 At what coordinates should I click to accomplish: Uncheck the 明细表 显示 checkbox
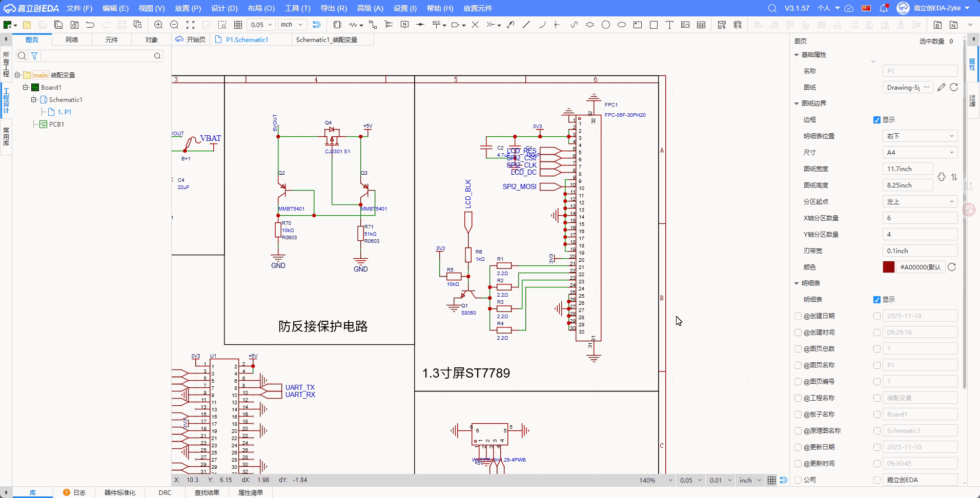877,300
